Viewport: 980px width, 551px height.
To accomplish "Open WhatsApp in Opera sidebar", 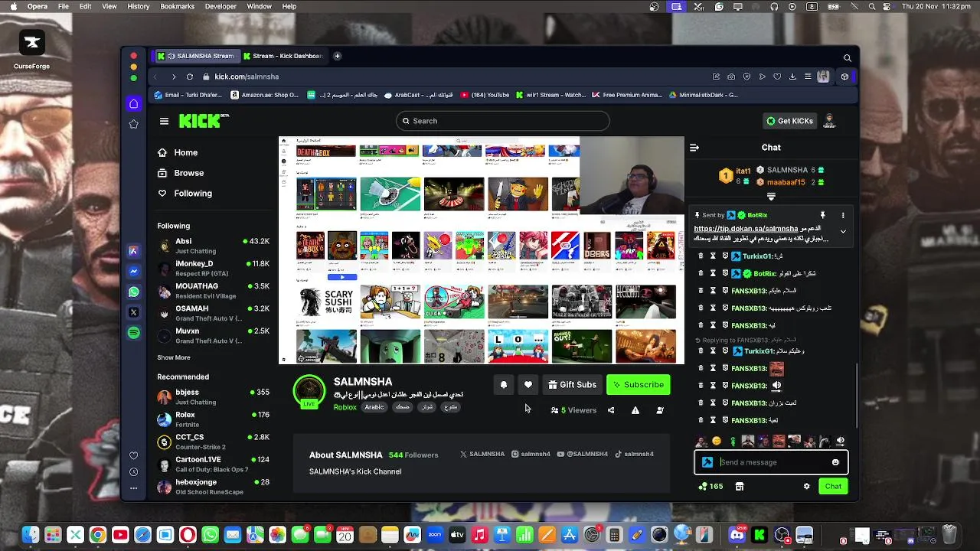I will [x=134, y=292].
